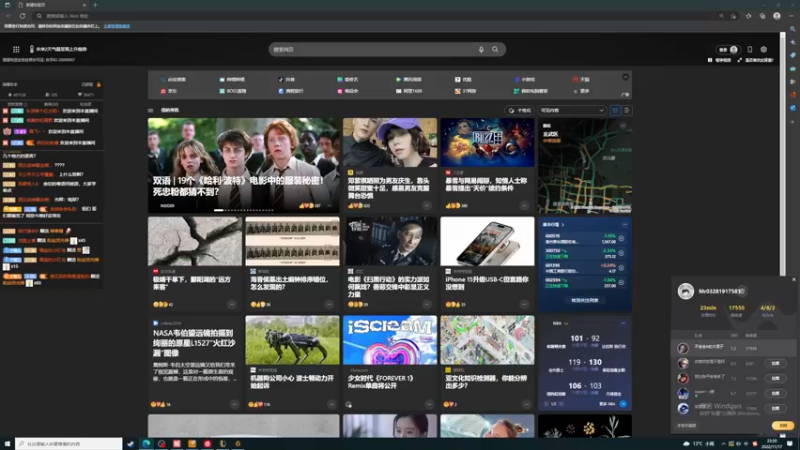Open the iPhone 15 thumbnail

487,241
